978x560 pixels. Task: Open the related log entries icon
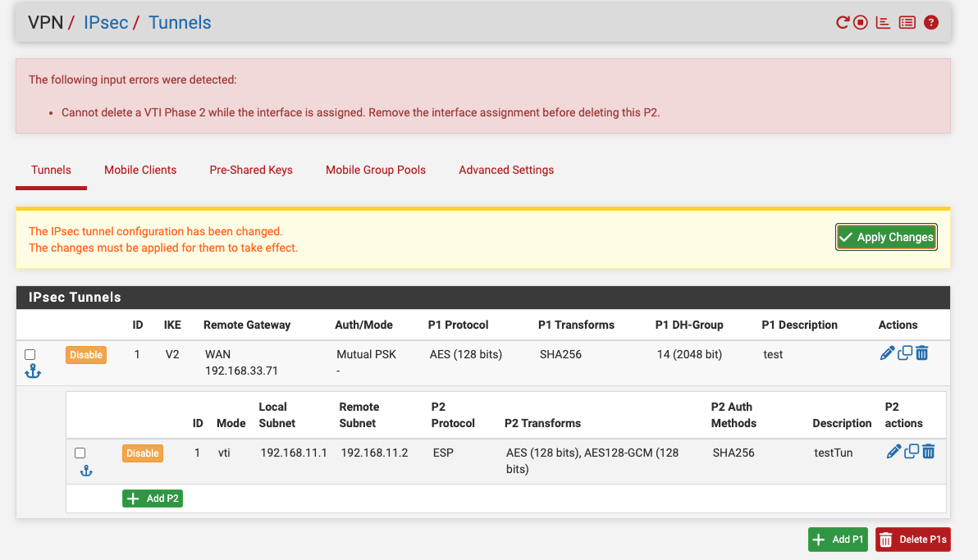[x=907, y=22]
